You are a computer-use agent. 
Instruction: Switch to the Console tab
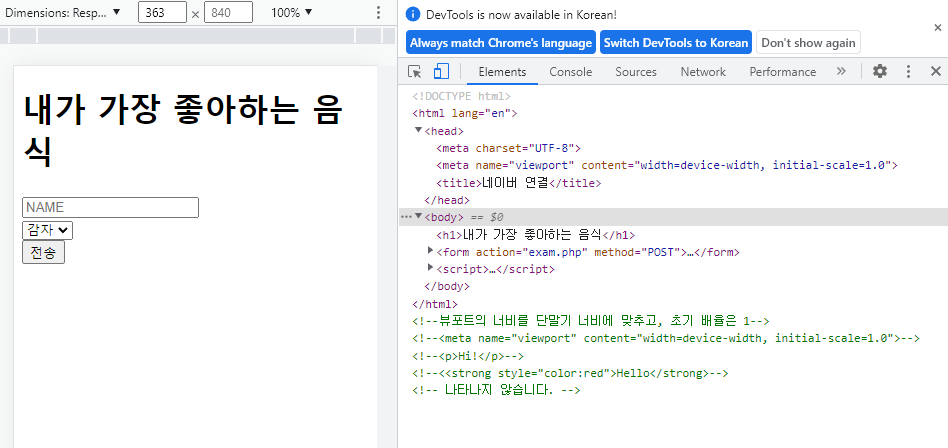570,71
